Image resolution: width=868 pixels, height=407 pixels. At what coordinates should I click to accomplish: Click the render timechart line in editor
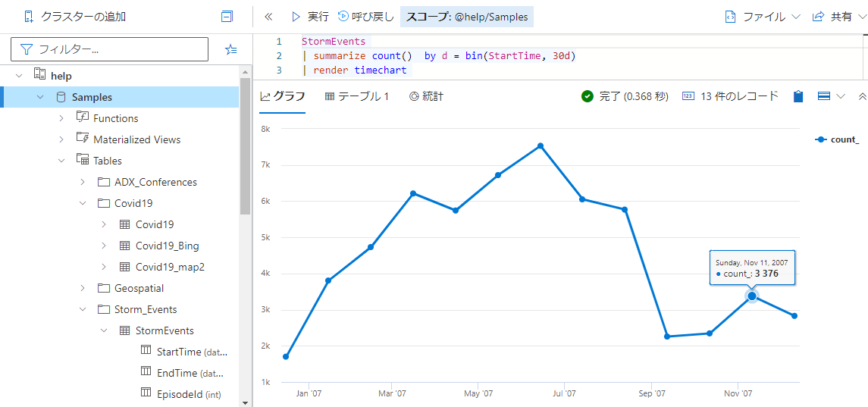point(354,70)
